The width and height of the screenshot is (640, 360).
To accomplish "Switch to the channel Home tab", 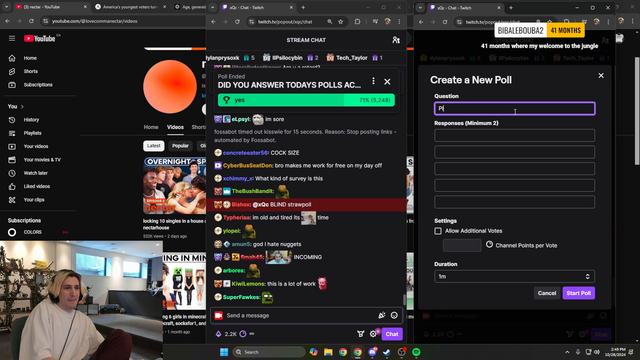I will tap(151, 127).
